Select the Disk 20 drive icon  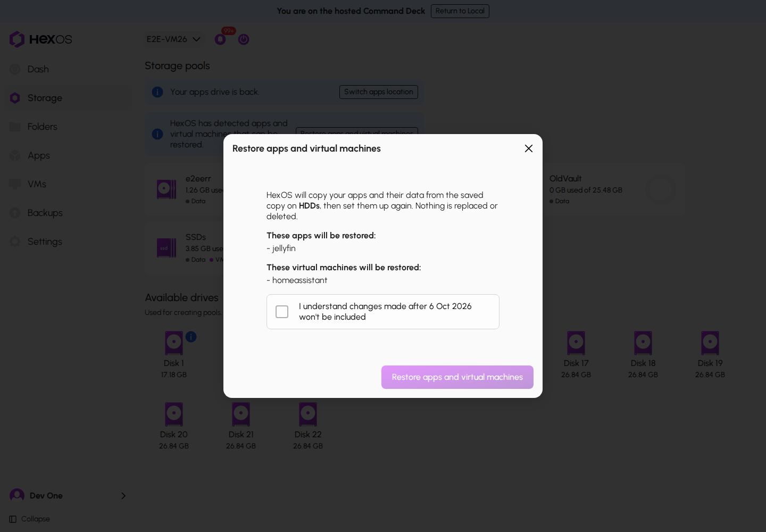(174, 414)
